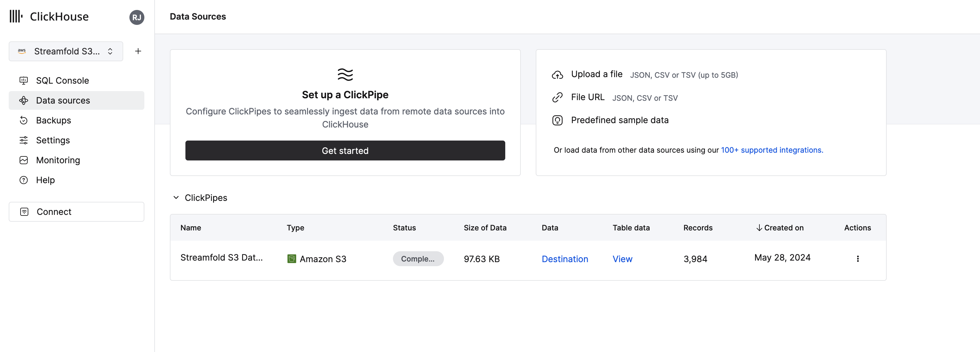Click the Settings sliders icon

click(x=24, y=140)
